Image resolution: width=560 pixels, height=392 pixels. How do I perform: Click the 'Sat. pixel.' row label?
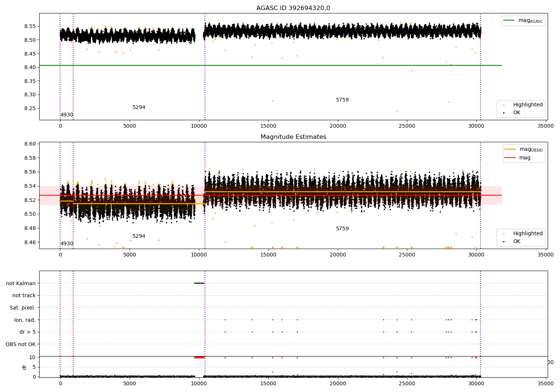tap(23, 308)
